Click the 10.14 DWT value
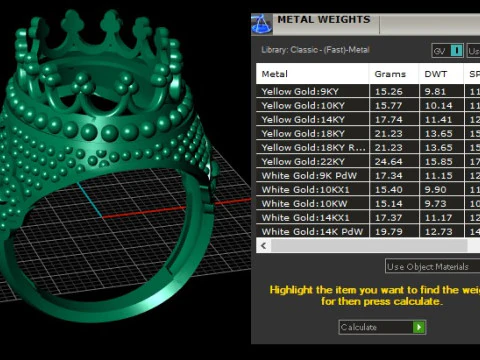This screenshot has height=360, width=480. click(x=438, y=106)
